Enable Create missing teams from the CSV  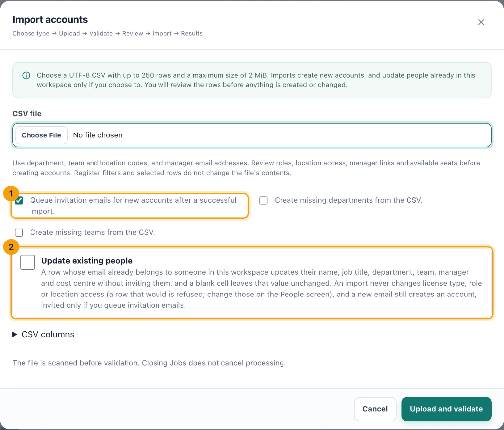pos(19,232)
